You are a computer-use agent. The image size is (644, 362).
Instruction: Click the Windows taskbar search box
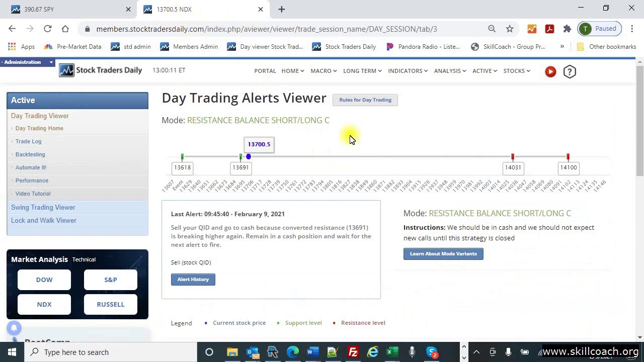(x=111, y=352)
